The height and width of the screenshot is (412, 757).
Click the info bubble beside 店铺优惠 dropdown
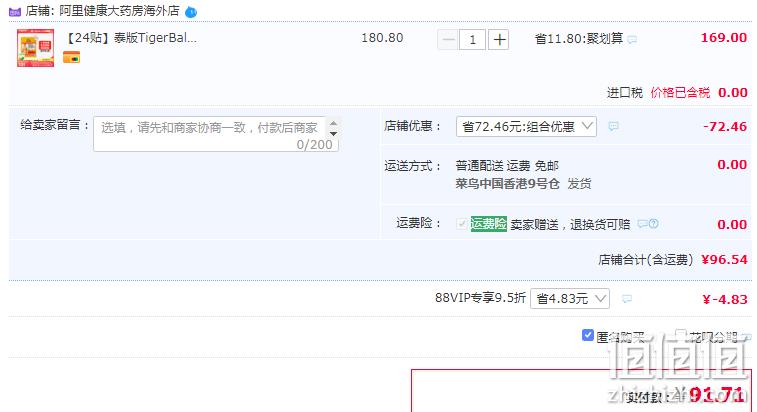coord(613,127)
